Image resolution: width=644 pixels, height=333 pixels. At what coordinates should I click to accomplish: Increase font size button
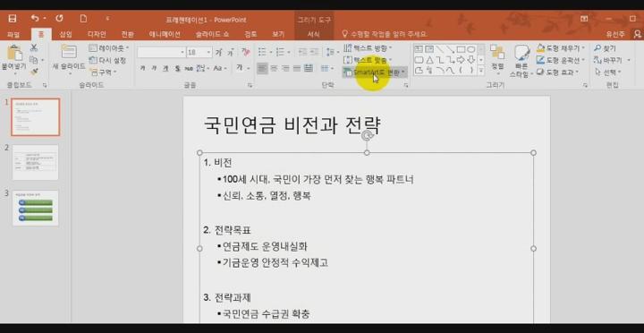point(219,52)
